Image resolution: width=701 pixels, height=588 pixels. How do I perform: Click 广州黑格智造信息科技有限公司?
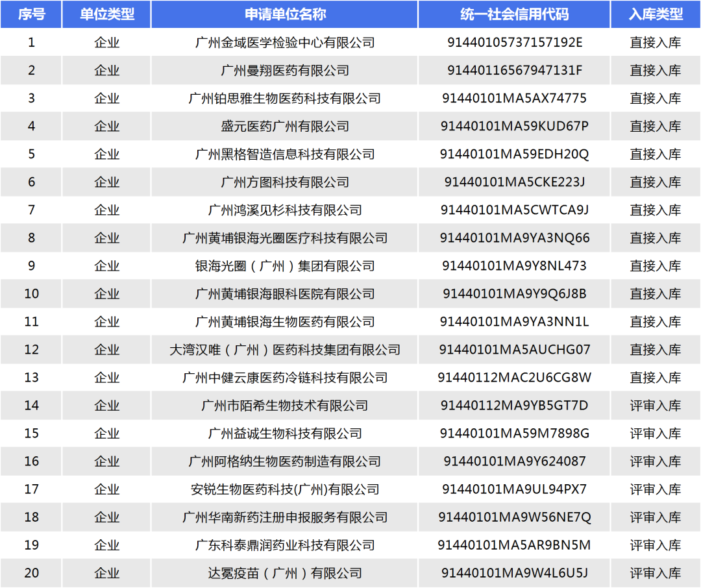(285, 154)
